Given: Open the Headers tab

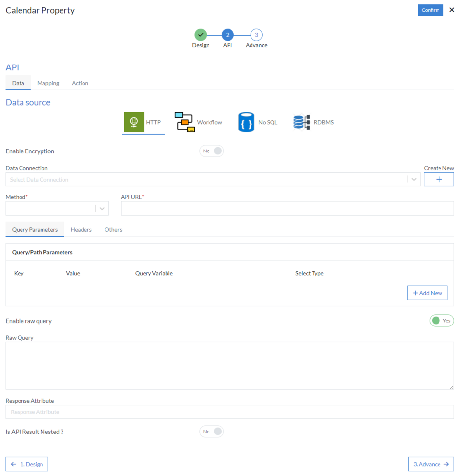Looking at the screenshot, I should [81, 229].
